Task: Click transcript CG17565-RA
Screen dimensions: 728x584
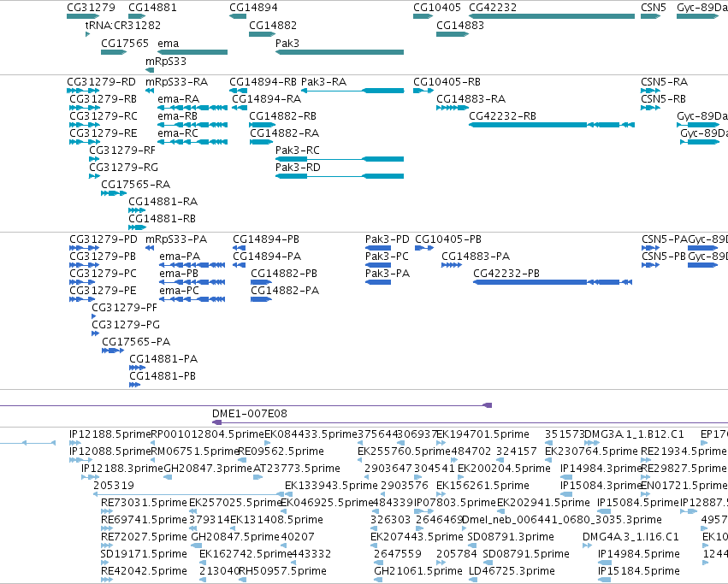Action: tap(135, 185)
